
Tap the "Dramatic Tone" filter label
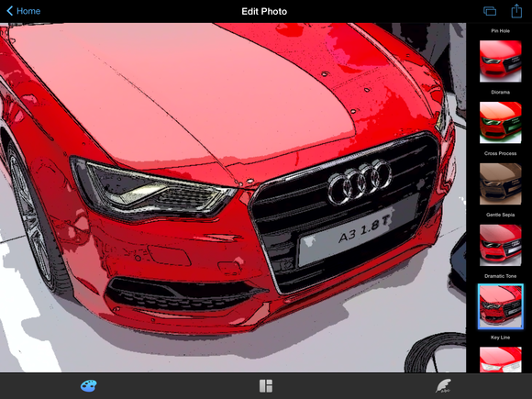[x=500, y=276]
